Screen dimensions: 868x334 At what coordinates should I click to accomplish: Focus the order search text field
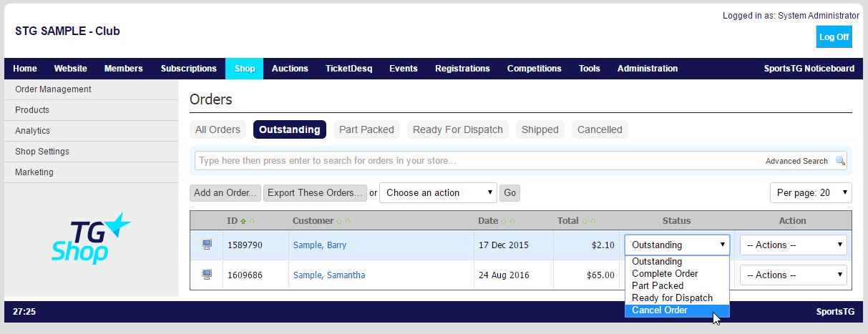click(479, 161)
